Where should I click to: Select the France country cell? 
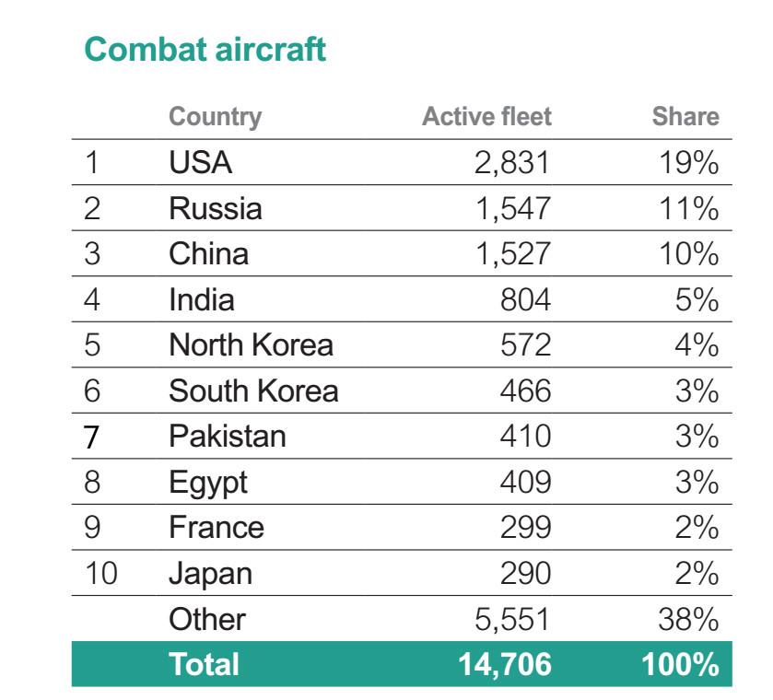tap(217, 528)
